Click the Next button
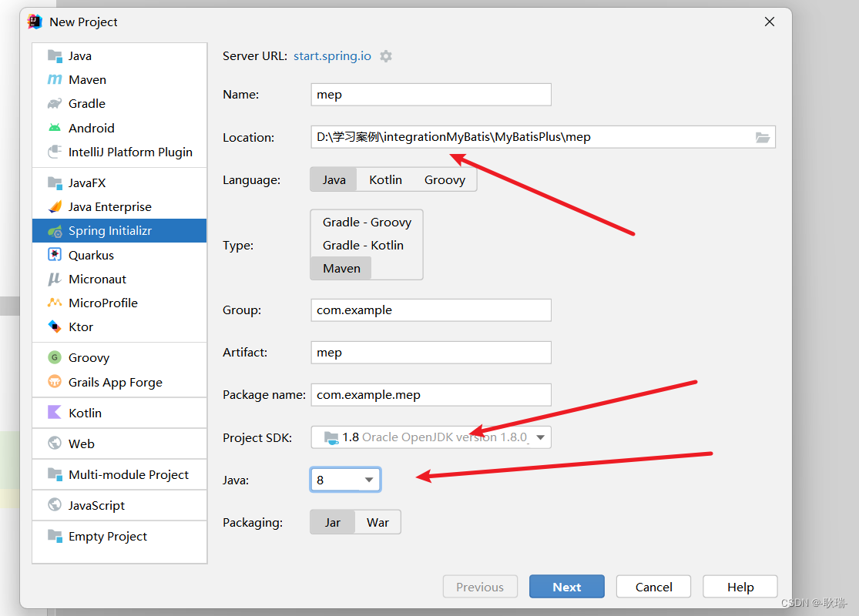This screenshot has width=859, height=616. pyautogui.click(x=566, y=587)
